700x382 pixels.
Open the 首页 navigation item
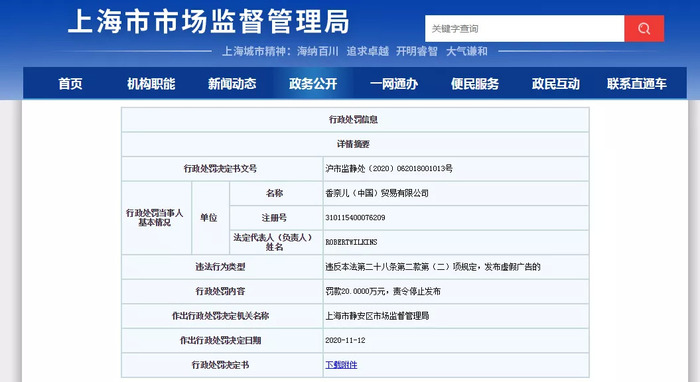pyautogui.click(x=71, y=83)
